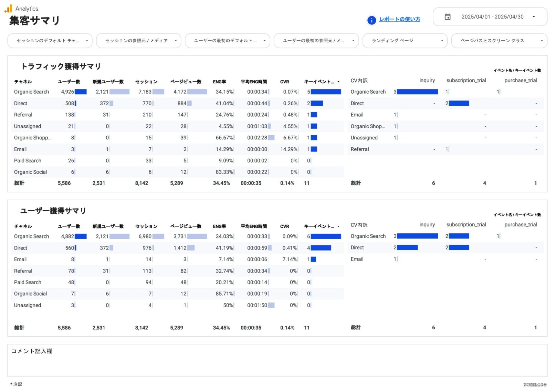Image resolution: width=555 pixels, height=392 pixels.
Task: Sort トラフィック獲得サマリ by ユーザー数 header
Action: 69,82
